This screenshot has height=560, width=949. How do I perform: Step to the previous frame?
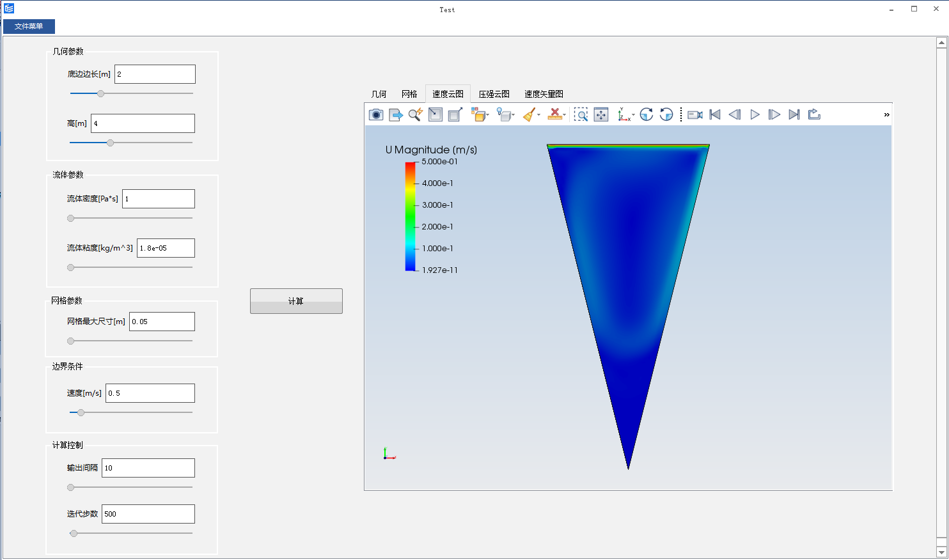click(735, 114)
